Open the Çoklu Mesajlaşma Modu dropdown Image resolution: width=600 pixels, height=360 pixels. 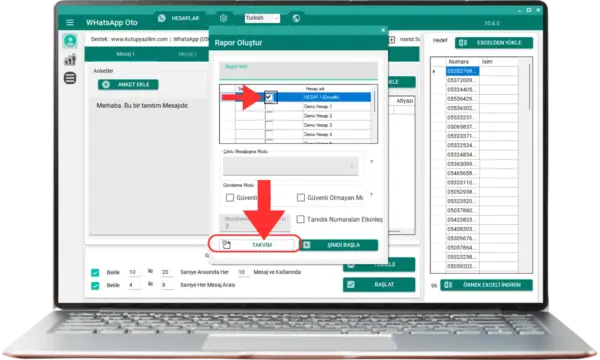click(290, 166)
